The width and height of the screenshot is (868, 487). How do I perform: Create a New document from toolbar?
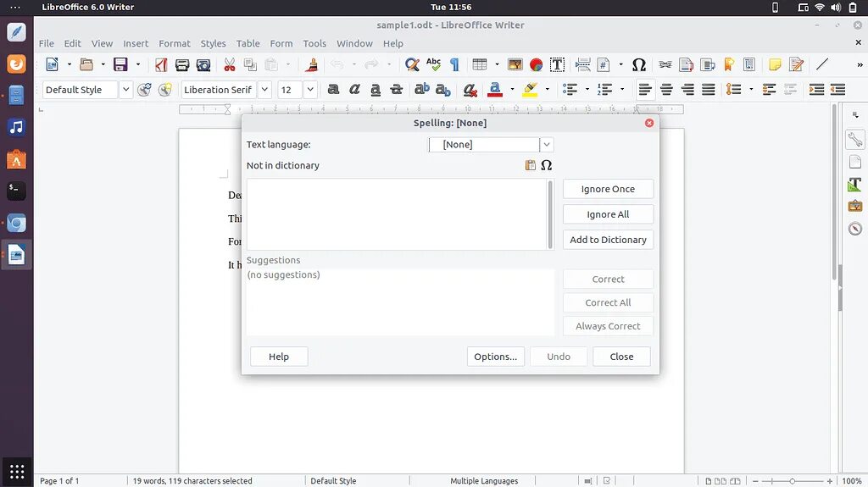pyautogui.click(x=52, y=64)
